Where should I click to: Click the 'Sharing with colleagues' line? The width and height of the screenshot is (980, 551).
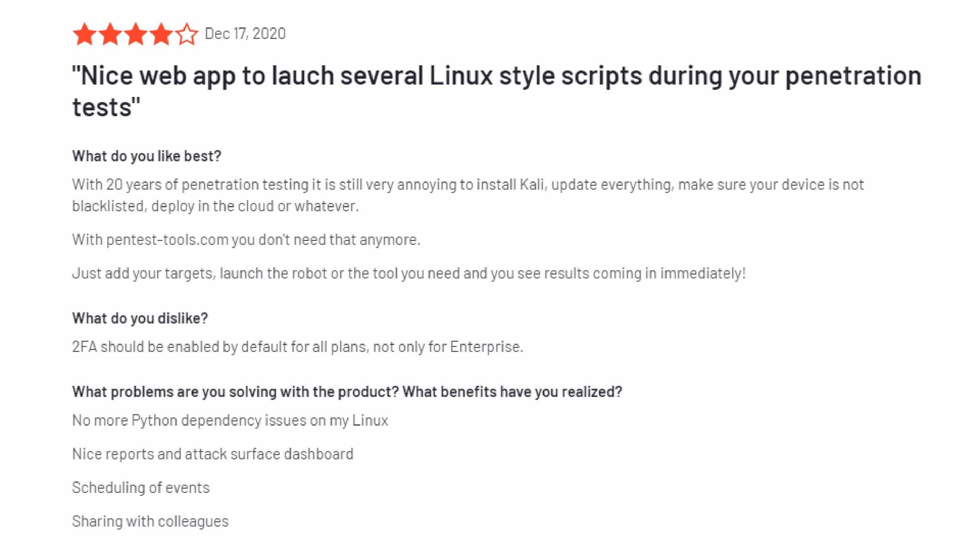click(x=150, y=521)
